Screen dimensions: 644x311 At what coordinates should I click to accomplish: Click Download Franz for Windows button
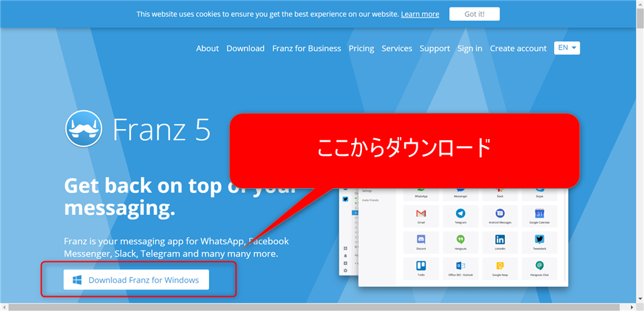(x=136, y=280)
